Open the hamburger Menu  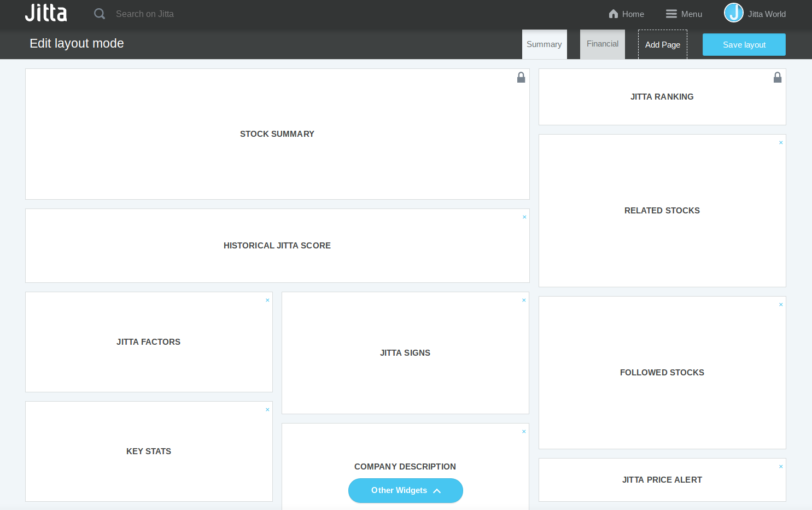pos(684,14)
